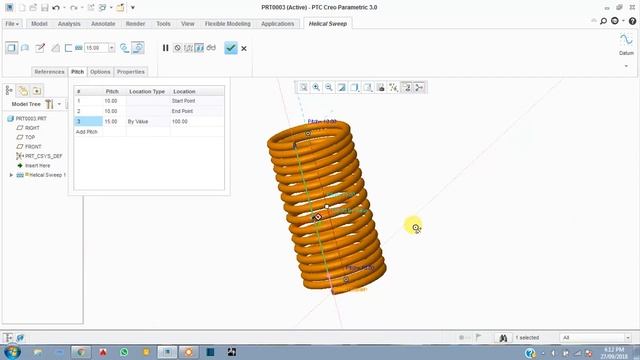Open the Datum tool in the ribbon

[626, 43]
